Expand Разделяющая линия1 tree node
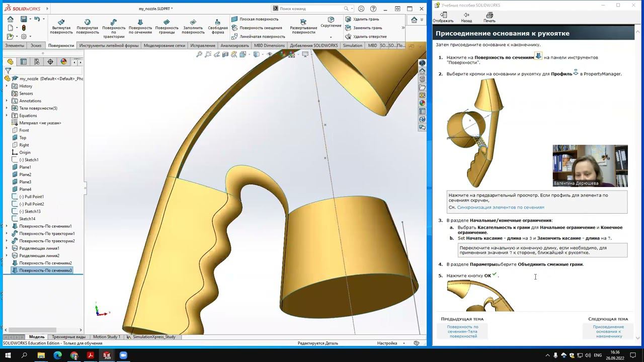644x362 pixels. click(x=7, y=248)
